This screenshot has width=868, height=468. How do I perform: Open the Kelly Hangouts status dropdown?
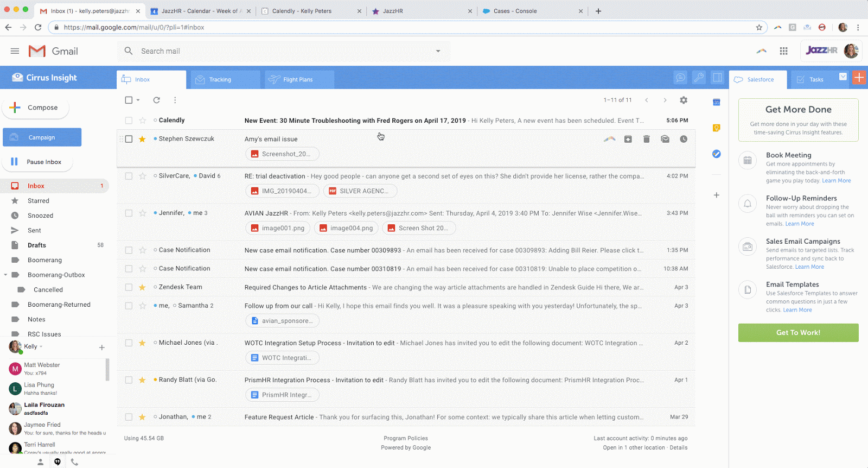click(x=41, y=346)
